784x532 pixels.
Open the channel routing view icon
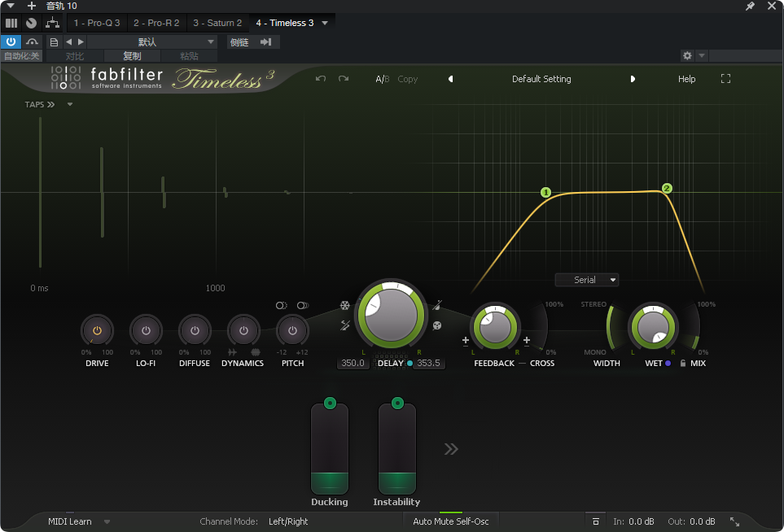[52, 23]
